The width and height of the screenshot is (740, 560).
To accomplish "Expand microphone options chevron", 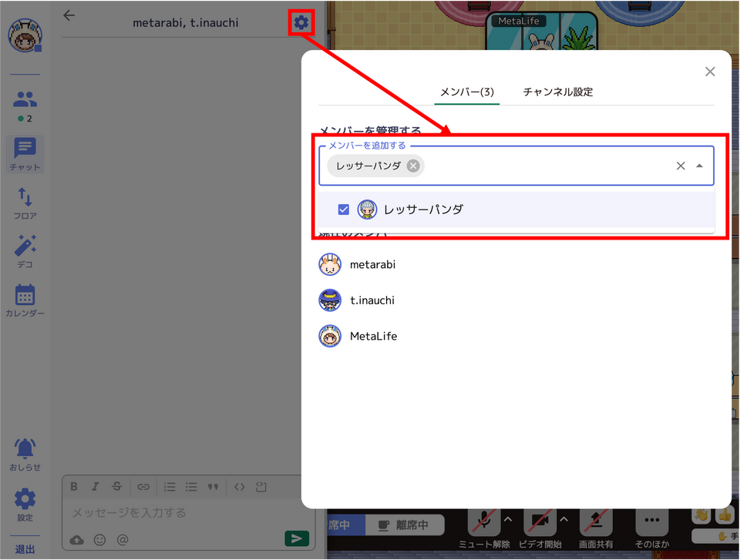I will (508, 519).
